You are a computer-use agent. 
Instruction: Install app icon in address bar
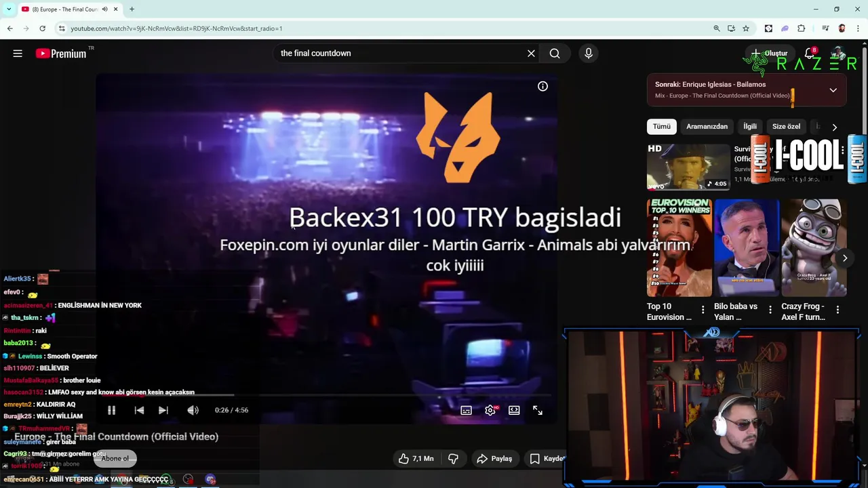(x=731, y=28)
